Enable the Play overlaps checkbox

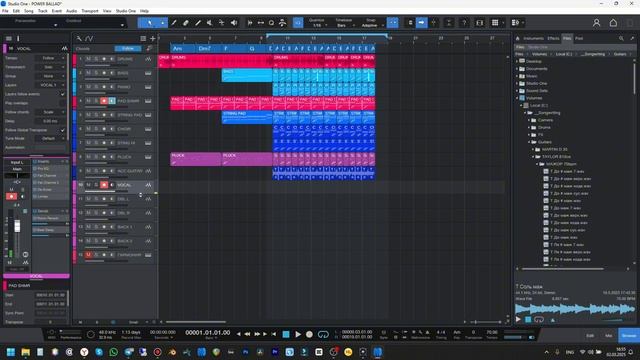[x=63, y=103]
